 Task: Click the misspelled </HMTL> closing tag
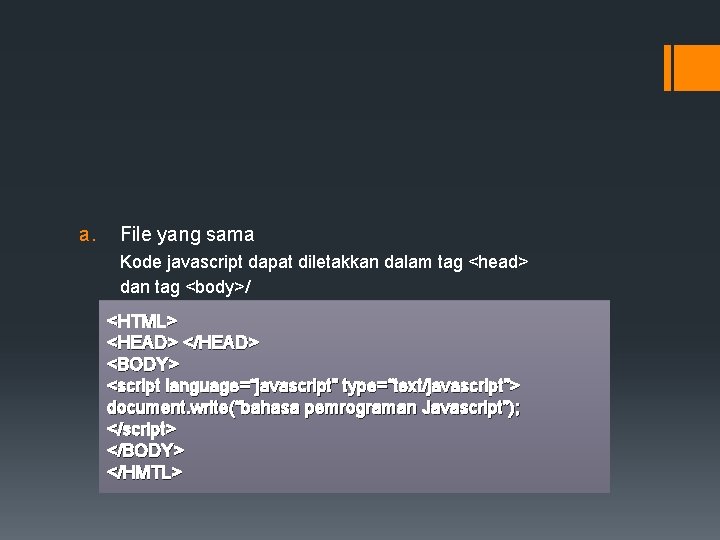(144, 472)
